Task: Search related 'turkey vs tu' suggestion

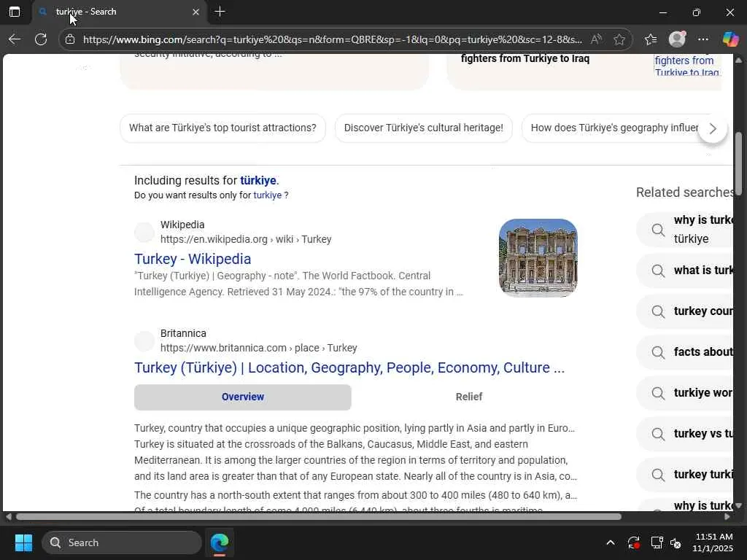Action: [685, 434]
